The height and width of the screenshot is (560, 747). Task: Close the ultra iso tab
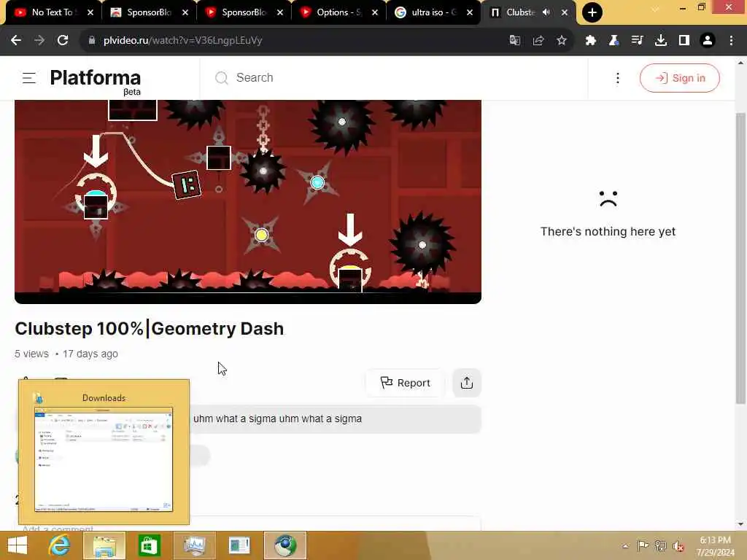470,12
